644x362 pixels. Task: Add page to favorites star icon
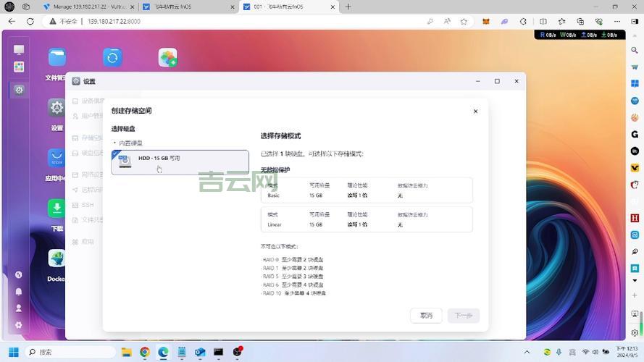464,21
